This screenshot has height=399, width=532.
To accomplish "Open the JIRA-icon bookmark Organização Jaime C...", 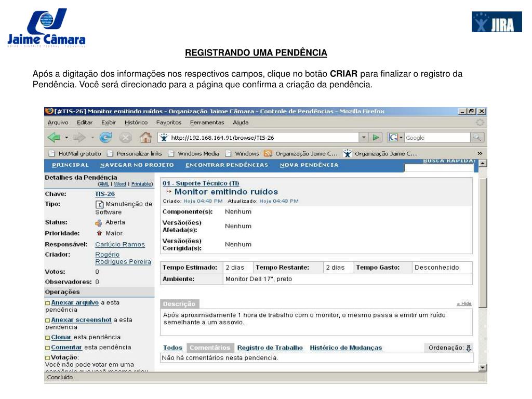I will 380,154.
